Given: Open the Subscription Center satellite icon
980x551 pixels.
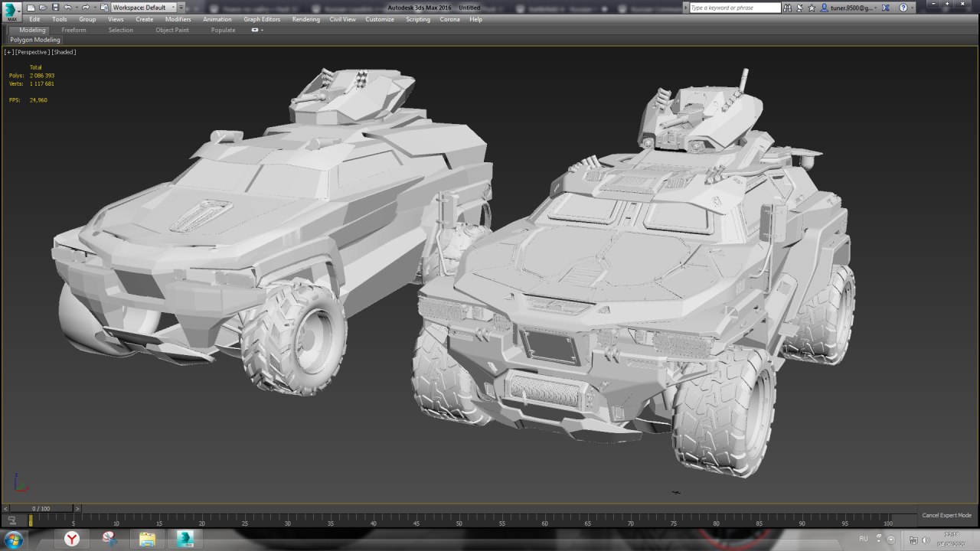Looking at the screenshot, I should pos(801,8).
